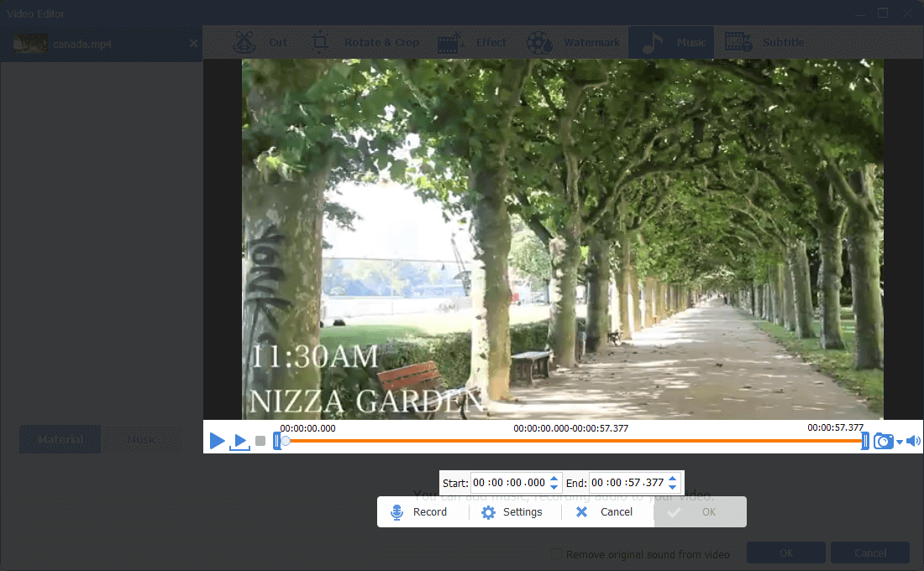Play the video preview
This screenshot has height=571, width=924.
click(217, 440)
